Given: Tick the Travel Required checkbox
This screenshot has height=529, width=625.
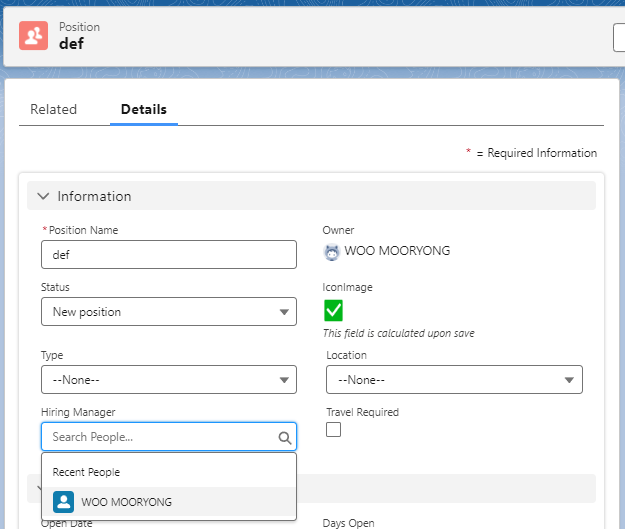Looking at the screenshot, I should coord(334,429).
